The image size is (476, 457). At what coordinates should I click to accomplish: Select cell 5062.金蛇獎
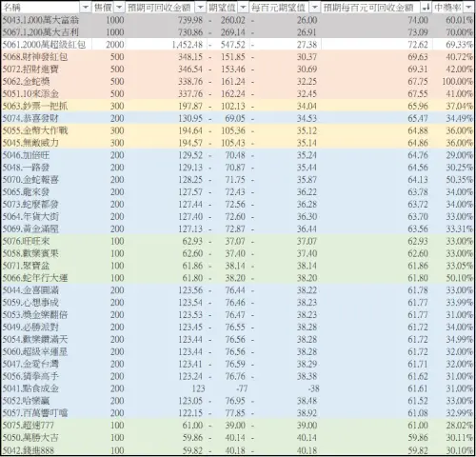(47, 81)
